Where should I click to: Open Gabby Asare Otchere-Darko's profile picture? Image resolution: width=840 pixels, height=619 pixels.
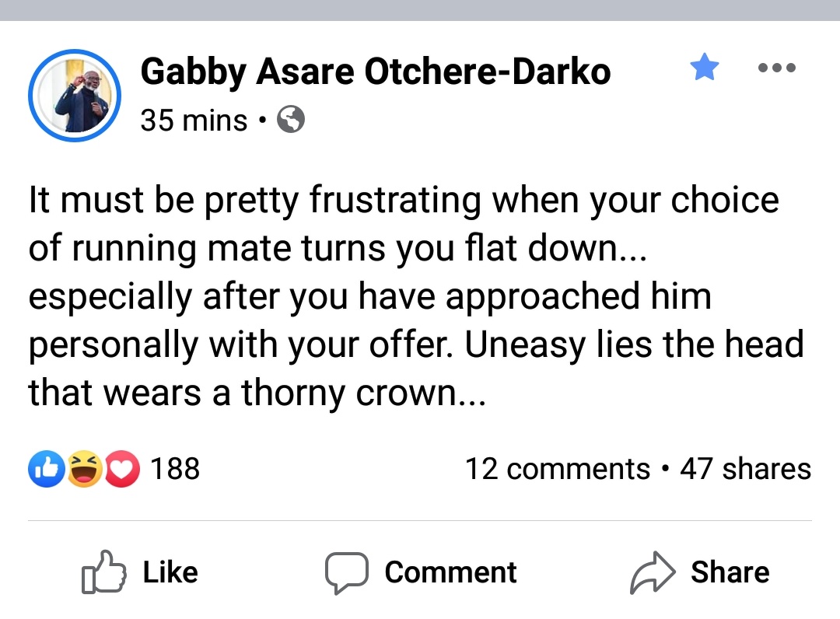point(75,96)
